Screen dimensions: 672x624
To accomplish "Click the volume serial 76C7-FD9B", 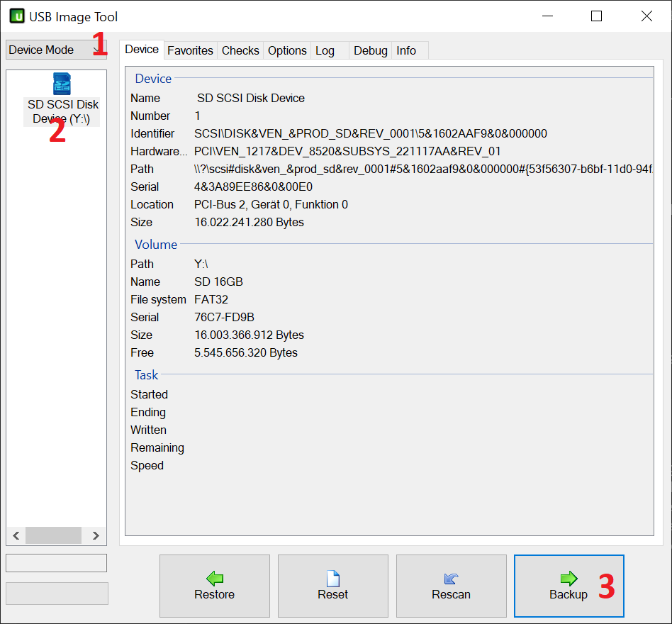I will pos(224,317).
